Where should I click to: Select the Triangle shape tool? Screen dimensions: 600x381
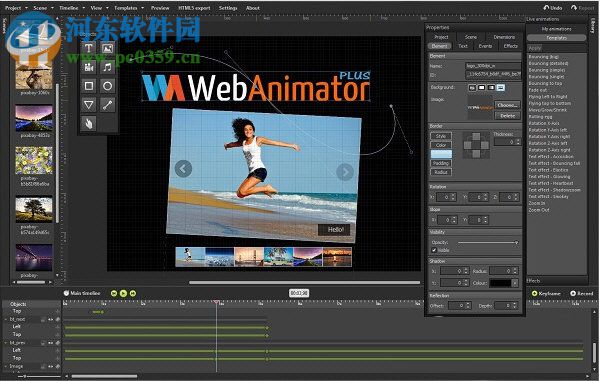point(89,104)
